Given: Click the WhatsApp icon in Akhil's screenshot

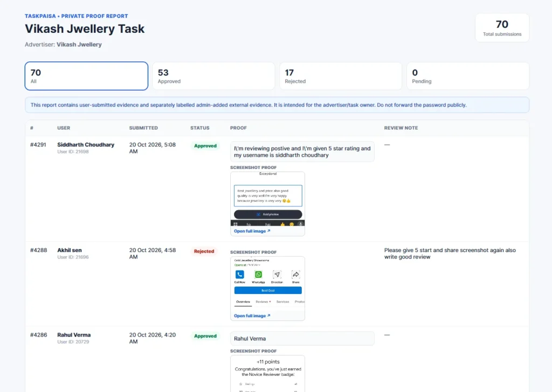Looking at the screenshot, I should [x=258, y=274].
